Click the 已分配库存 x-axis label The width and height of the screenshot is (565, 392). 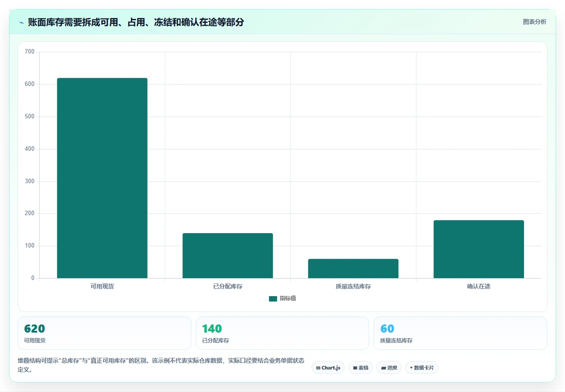(228, 286)
